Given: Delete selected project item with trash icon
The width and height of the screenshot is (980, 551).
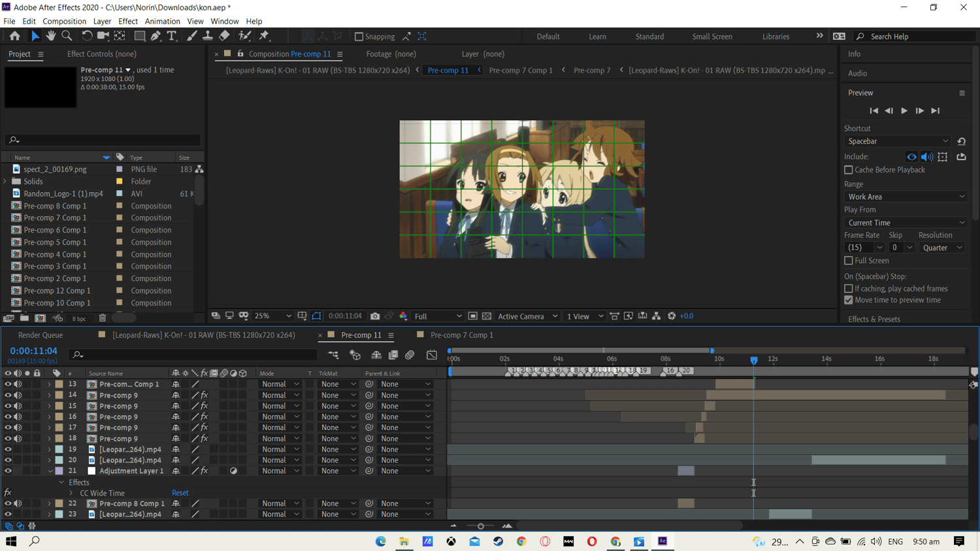Looking at the screenshot, I should click(103, 318).
